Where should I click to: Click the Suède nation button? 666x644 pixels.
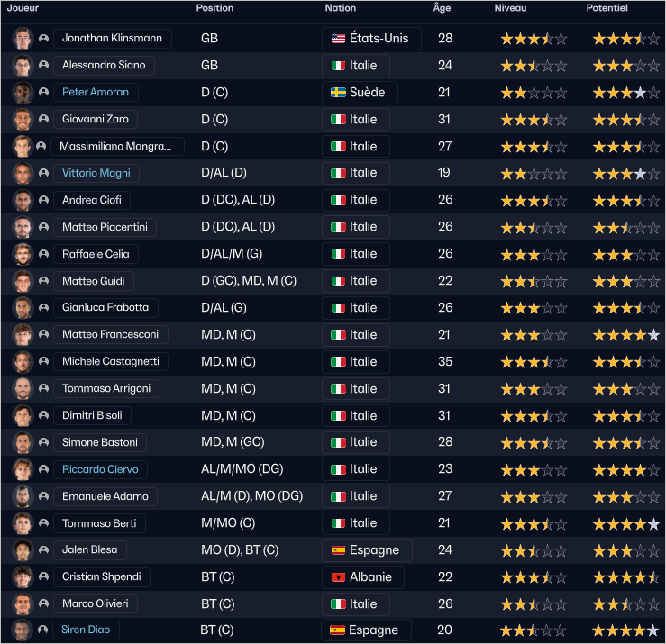click(360, 93)
